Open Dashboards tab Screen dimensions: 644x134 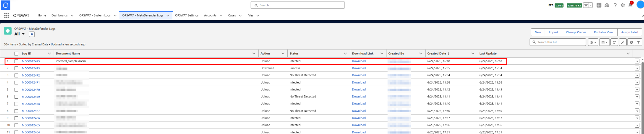(59, 15)
